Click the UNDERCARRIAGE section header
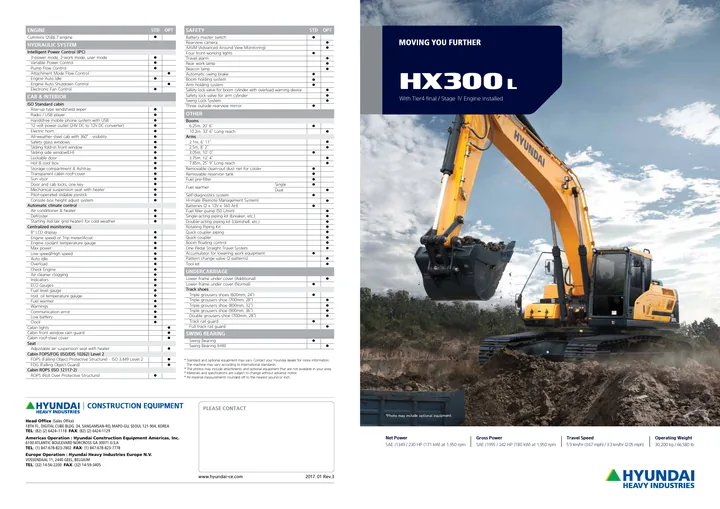720x509 pixels. [x=259, y=271]
